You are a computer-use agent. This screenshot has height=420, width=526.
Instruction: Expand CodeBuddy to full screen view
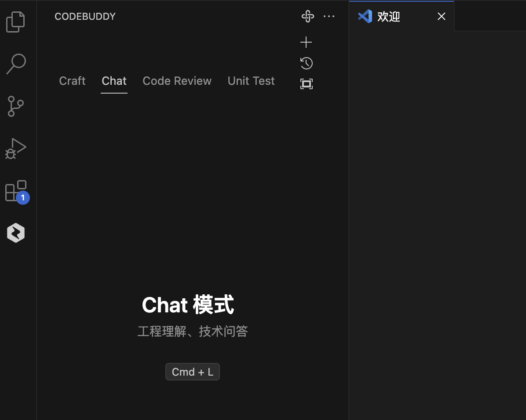[306, 83]
